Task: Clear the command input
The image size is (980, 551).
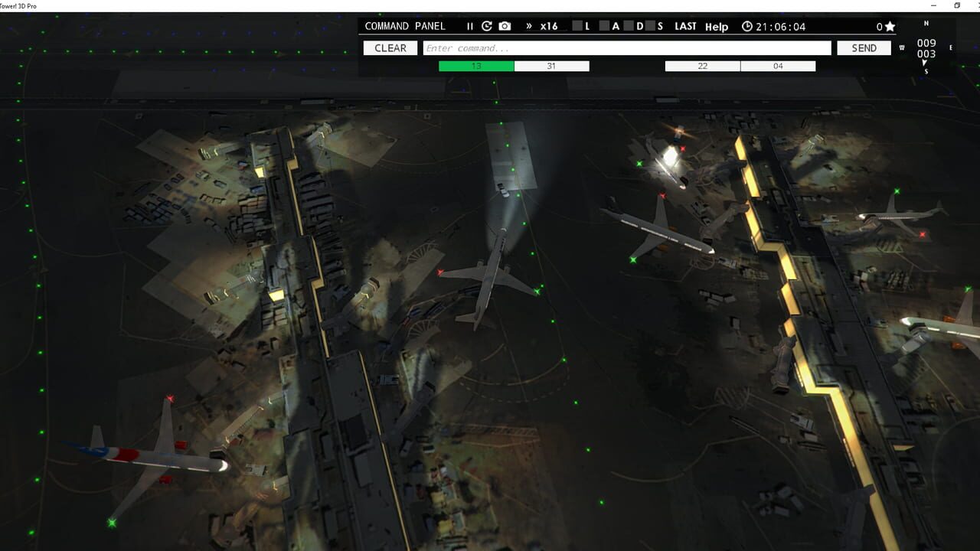Action: click(390, 48)
